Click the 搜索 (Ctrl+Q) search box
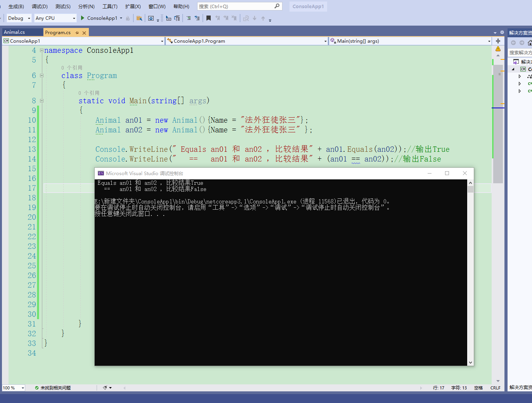 [x=239, y=6]
